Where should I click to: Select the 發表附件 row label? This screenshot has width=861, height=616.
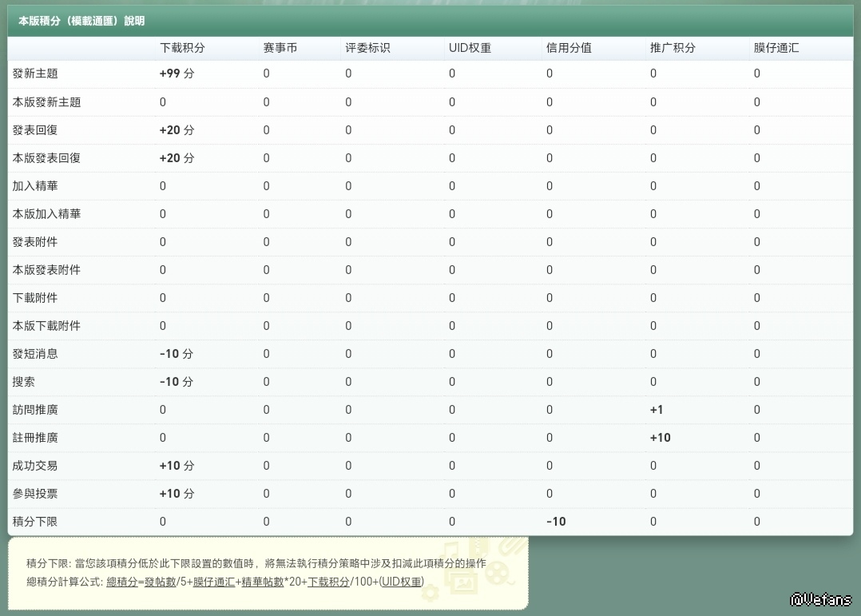(35, 242)
